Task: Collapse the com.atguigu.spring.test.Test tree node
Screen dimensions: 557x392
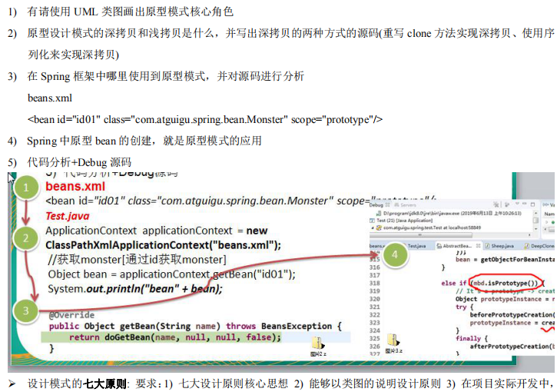Action: [x=373, y=228]
